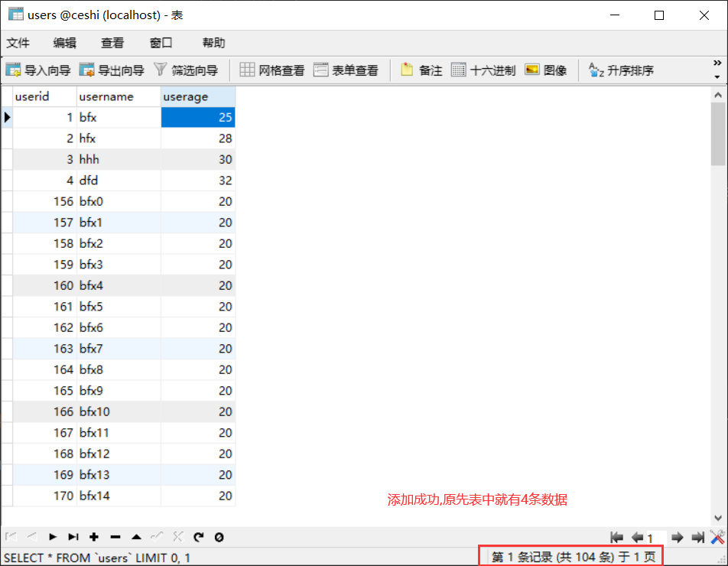Select the username cell bfx13
This screenshot has height=566, width=728.
coord(119,475)
